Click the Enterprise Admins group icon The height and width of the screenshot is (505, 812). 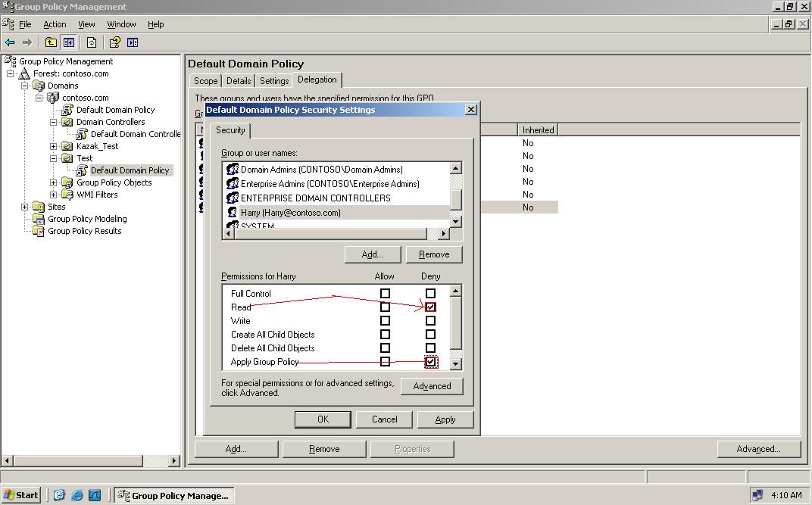click(x=233, y=184)
